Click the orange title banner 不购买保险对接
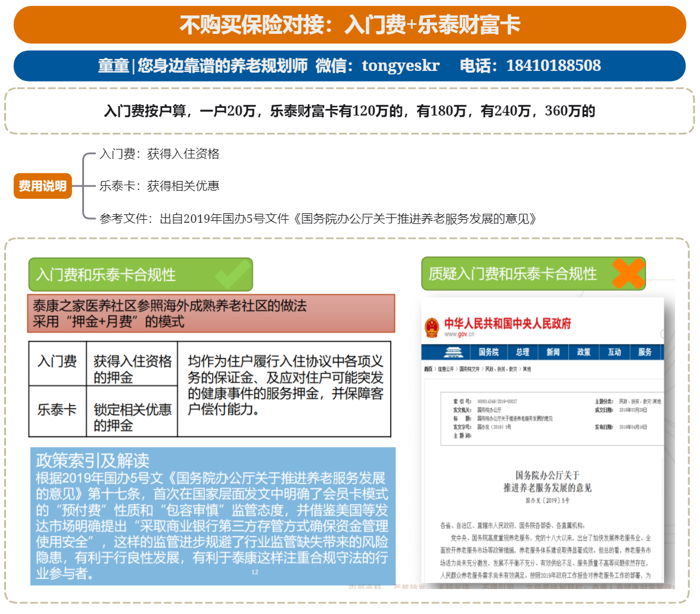Viewport: 700px width, 614px height. pyautogui.click(x=350, y=24)
